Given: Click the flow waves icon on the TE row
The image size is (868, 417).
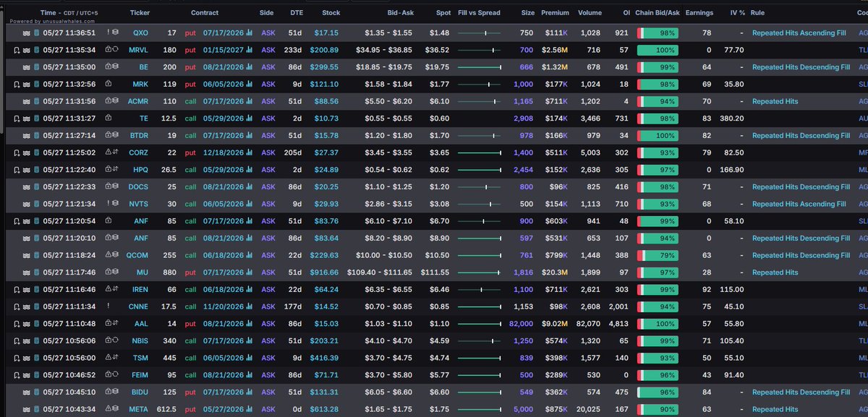Looking at the screenshot, I should (26, 118).
